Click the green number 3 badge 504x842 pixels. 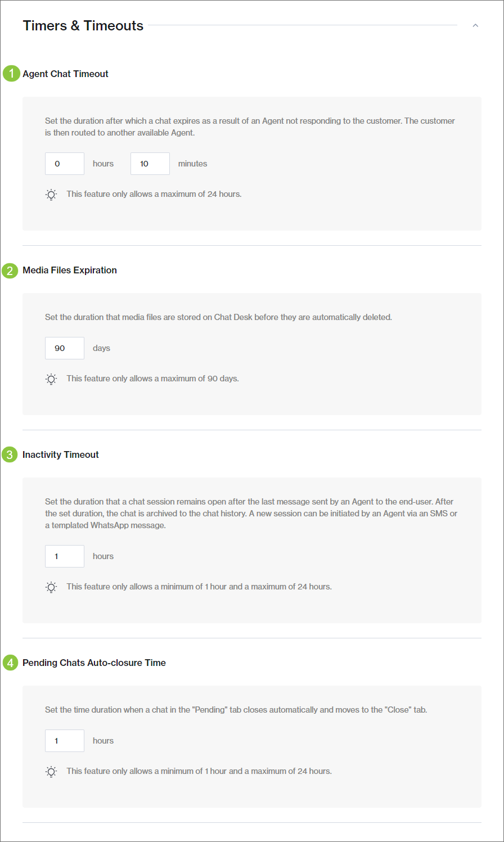(10, 454)
